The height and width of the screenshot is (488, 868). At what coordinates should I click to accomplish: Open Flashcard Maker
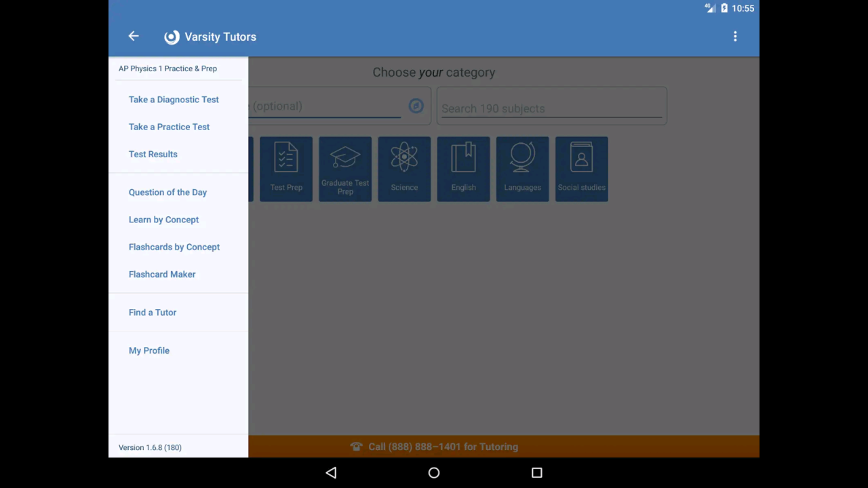click(162, 274)
